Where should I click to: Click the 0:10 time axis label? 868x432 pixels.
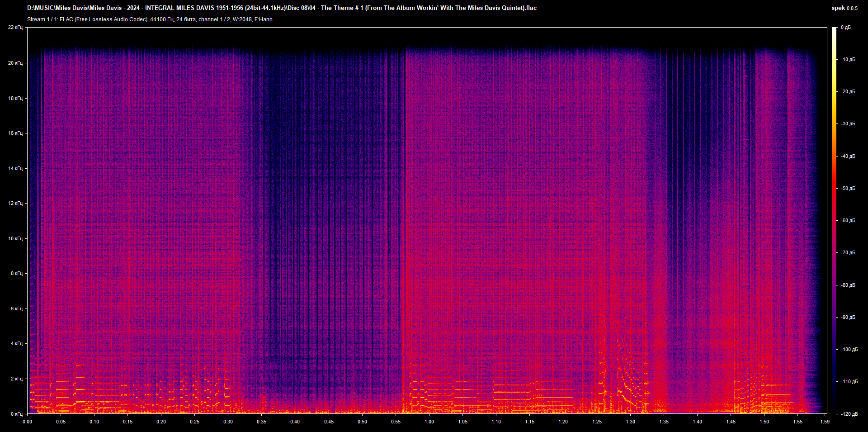pos(94,422)
